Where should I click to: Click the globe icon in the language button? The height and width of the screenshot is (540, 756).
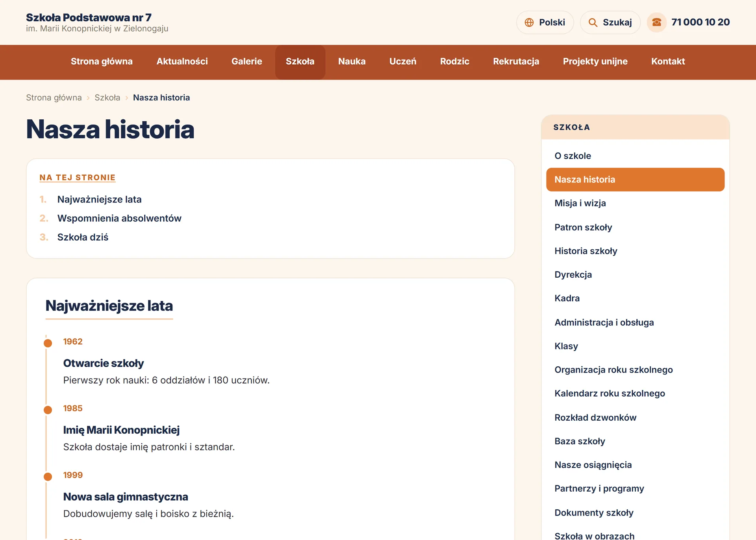(x=529, y=22)
